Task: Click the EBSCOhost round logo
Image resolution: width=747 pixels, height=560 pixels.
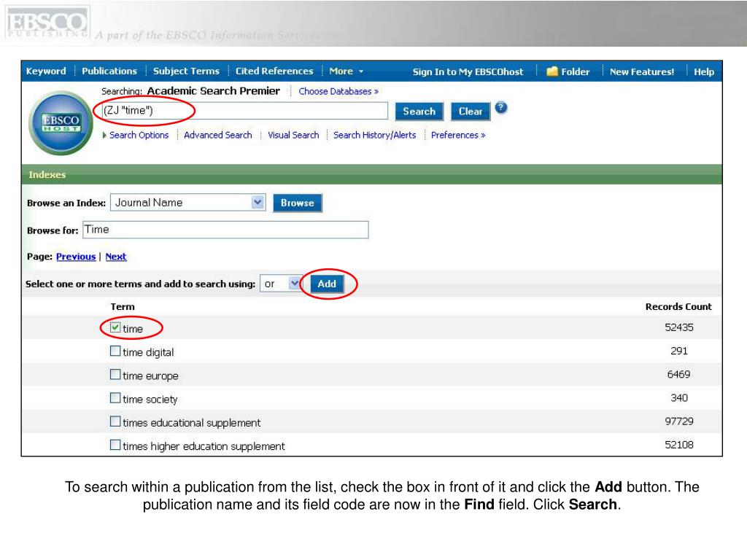Action: (x=61, y=122)
